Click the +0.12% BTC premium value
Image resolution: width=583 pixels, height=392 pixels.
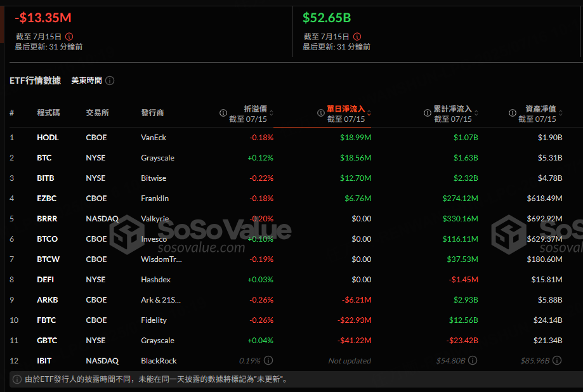click(260, 158)
